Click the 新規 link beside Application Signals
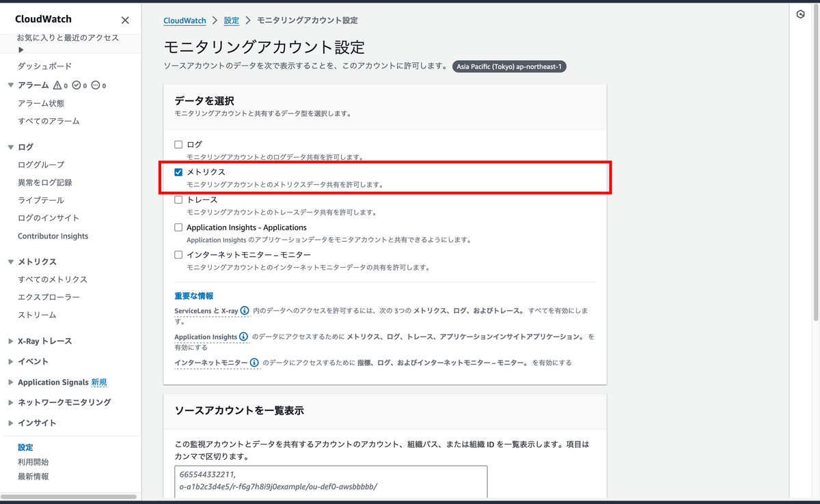Image resolution: width=820 pixels, height=504 pixels. 99,382
